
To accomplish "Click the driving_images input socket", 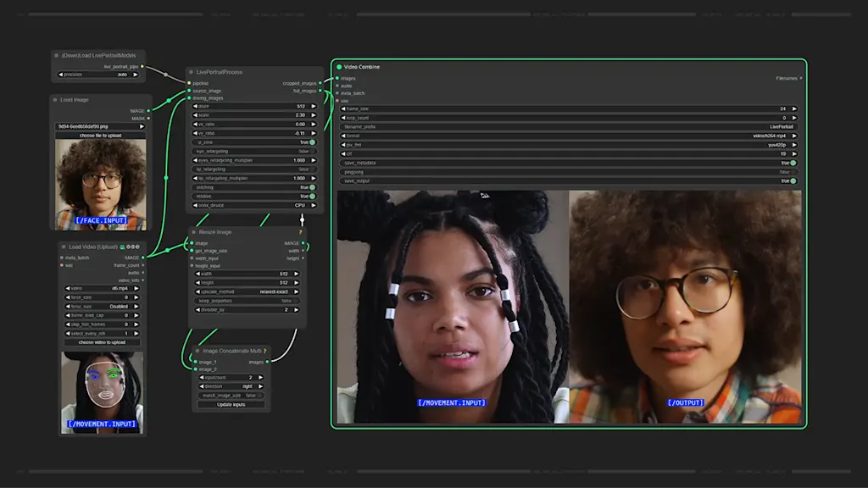I will pos(189,98).
